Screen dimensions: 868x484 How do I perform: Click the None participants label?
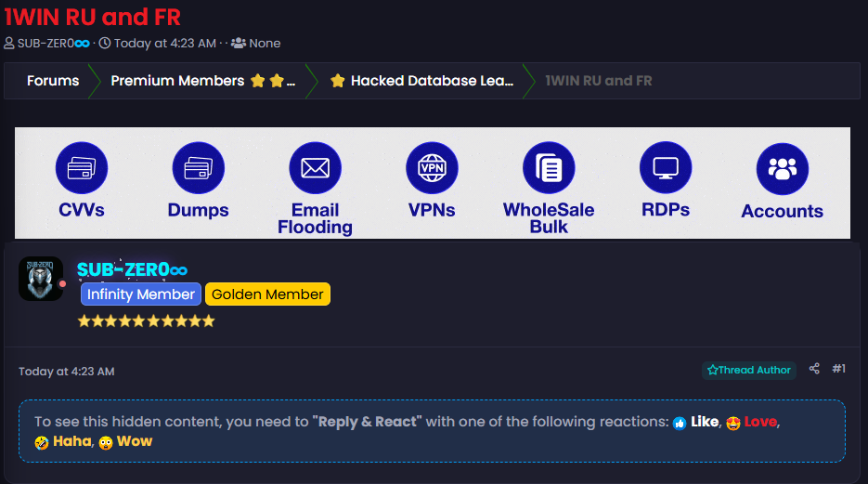265,43
